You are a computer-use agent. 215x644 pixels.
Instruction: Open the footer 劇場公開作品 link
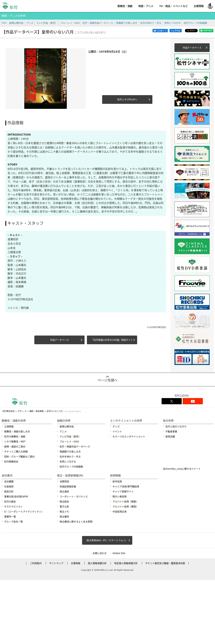pyautogui.click(x=67, y=427)
